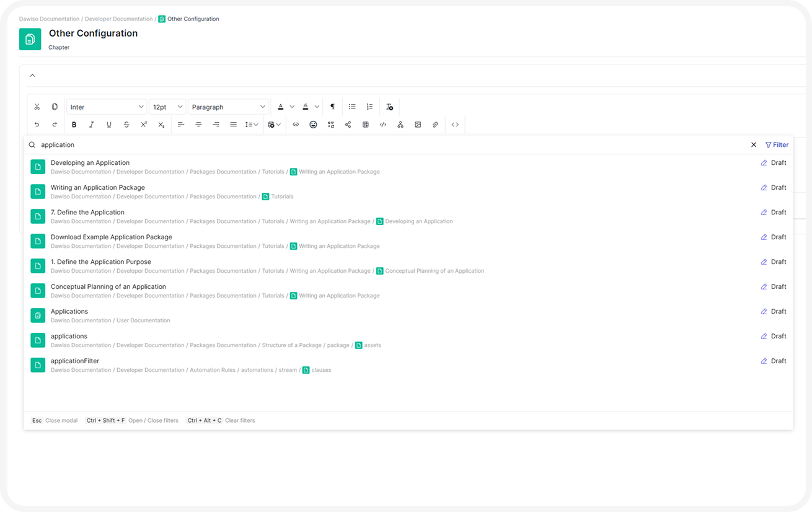The image size is (812, 512).
Task: Open the Inter font family dropdown
Action: click(106, 106)
